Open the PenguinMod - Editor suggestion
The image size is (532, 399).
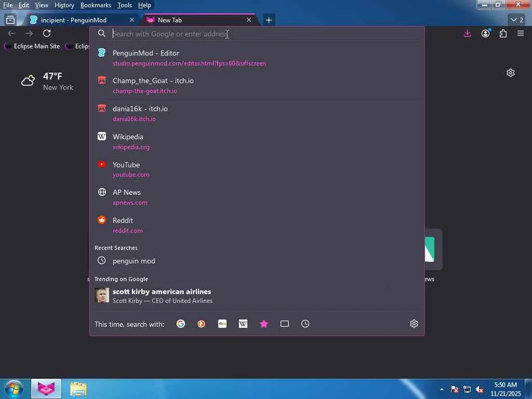point(257,58)
